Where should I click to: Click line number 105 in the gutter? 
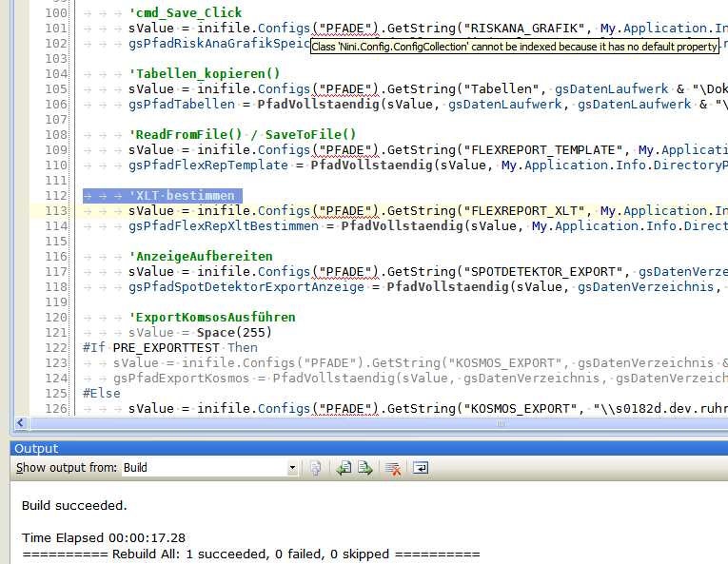[x=56, y=89]
